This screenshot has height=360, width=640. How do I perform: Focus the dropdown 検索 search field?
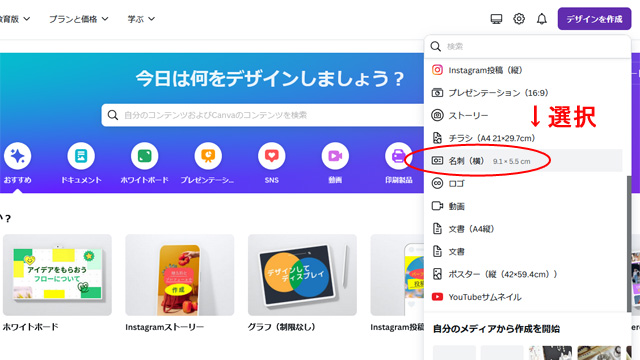(527, 46)
